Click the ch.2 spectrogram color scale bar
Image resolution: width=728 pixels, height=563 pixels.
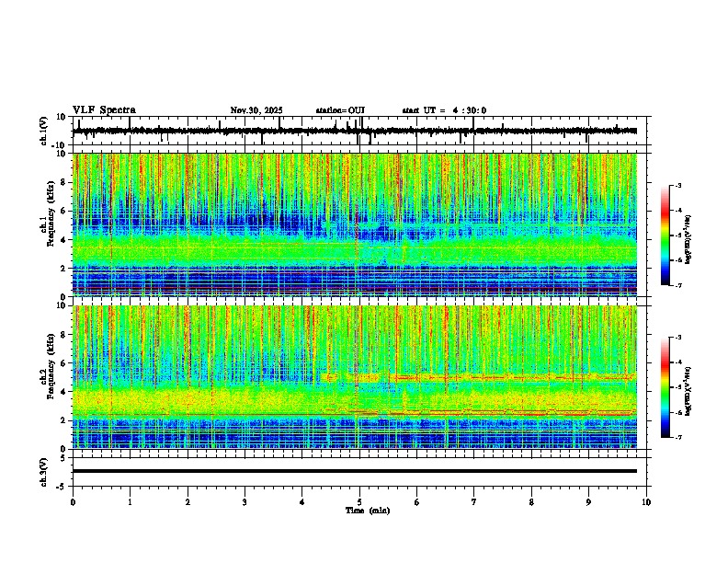point(665,387)
